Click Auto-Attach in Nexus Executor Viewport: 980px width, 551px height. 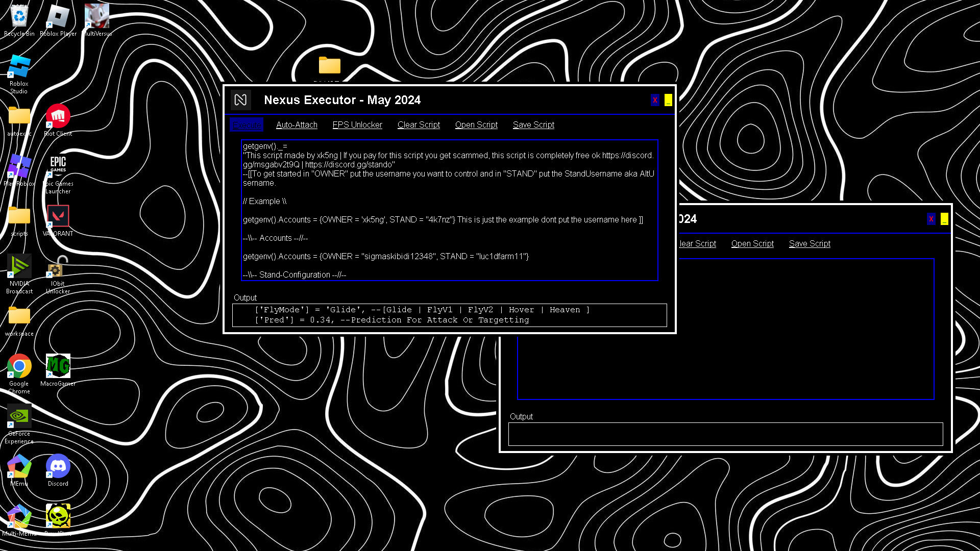pyautogui.click(x=297, y=125)
